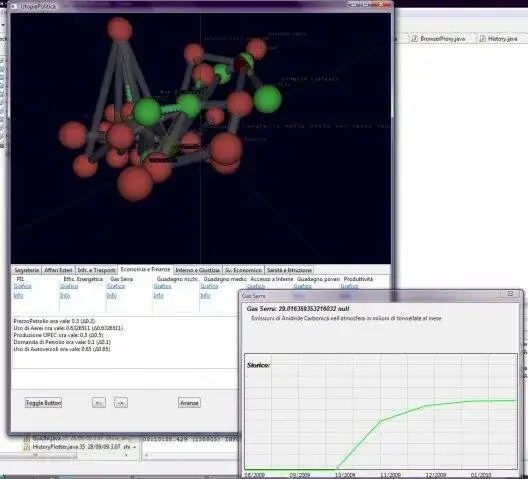Open Info for Guadagno ricchi
Viewport: 528px width, 479px height.
tap(158, 295)
